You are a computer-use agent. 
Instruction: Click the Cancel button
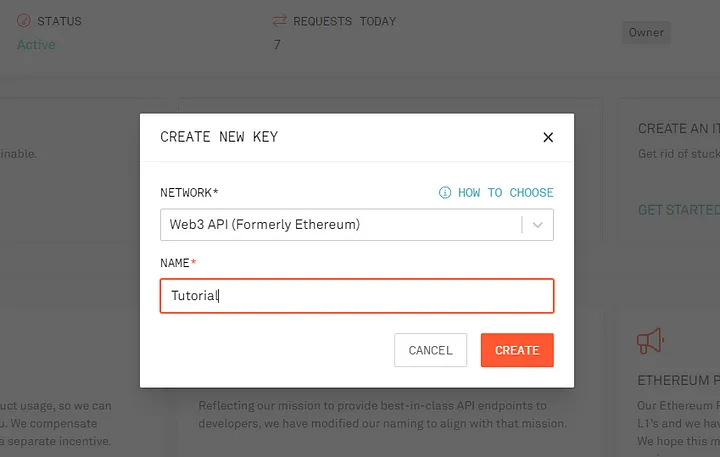[x=430, y=350]
